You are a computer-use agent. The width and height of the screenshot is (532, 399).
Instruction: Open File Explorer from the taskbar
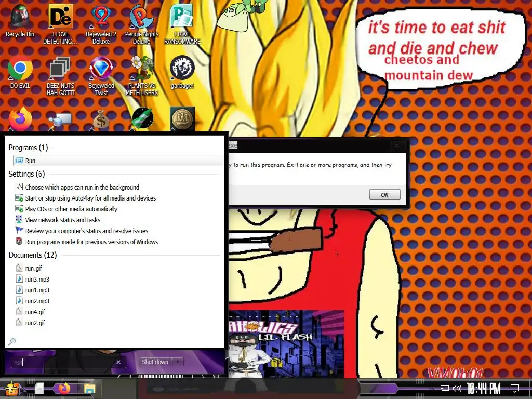click(89, 389)
